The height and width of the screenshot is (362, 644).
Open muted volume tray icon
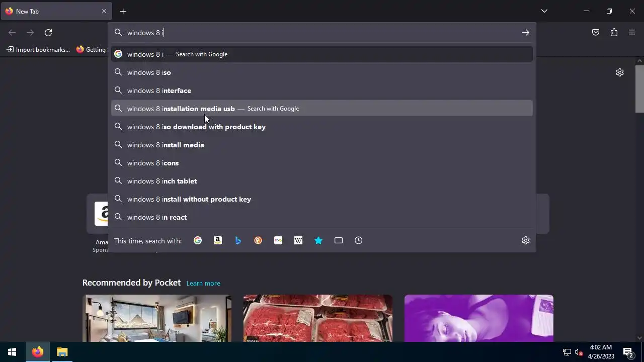tap(579, 352)
